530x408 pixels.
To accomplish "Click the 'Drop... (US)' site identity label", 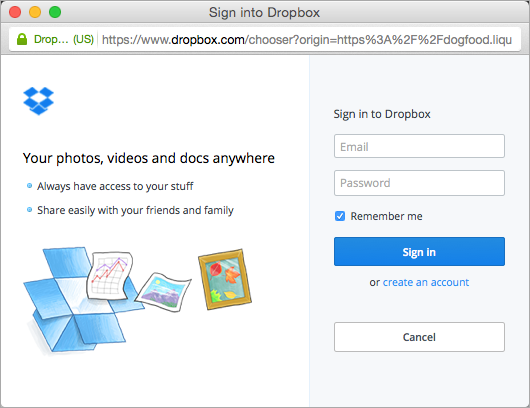I will pos(64,39).
